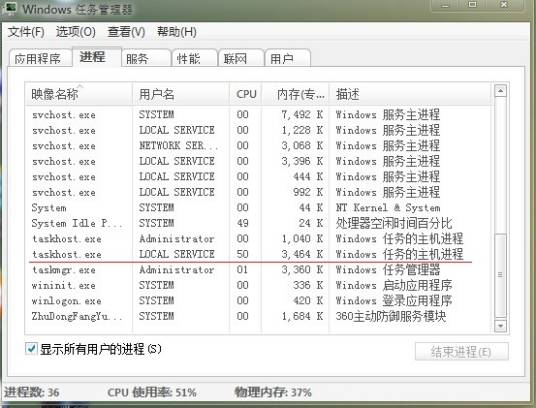The height and width of the screenshot is (408, 536).
Task: Click the scrollbar down arrow
Action: (x=500, y=326)
